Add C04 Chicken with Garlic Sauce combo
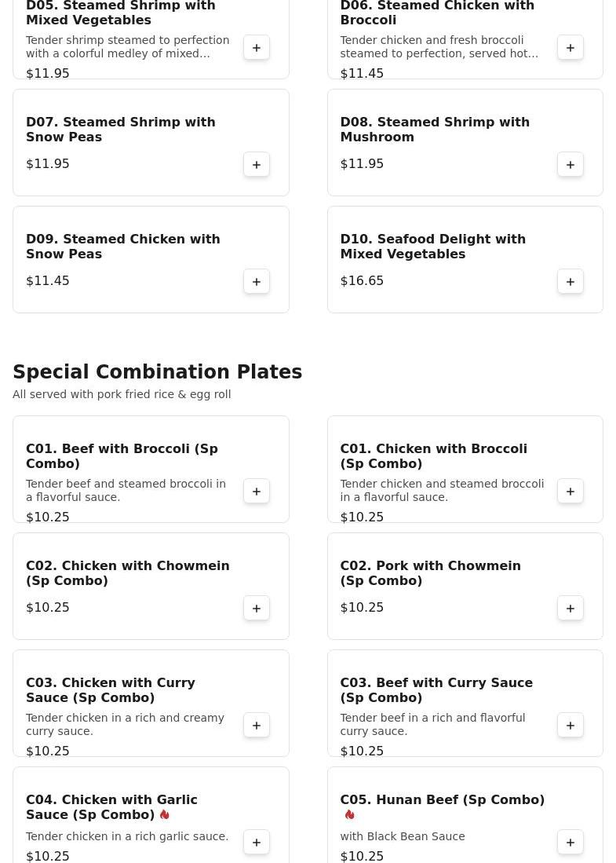Screen dimensions: 616x863 [257, 843]
